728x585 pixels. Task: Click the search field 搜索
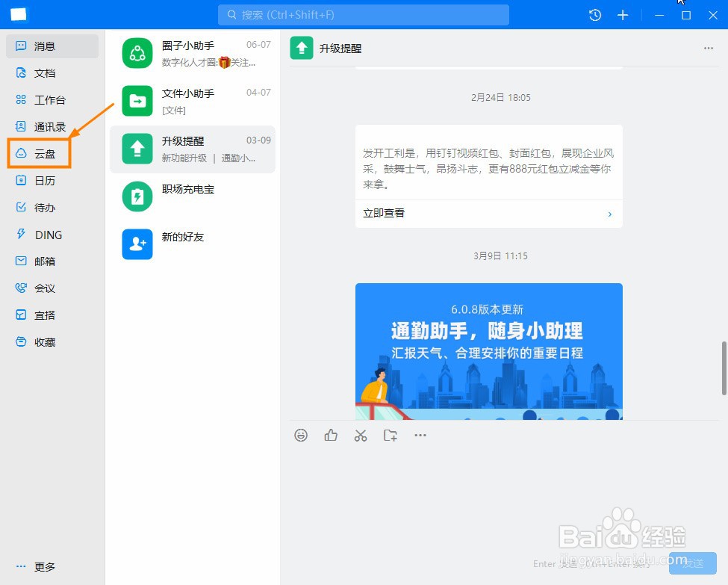coord(364,15)
